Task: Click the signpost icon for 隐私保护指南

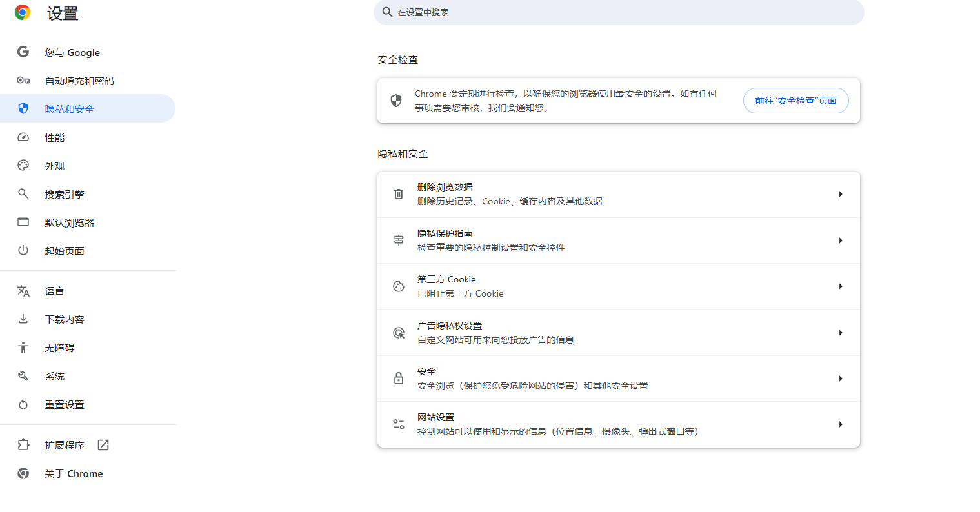Action: (399, 241)
